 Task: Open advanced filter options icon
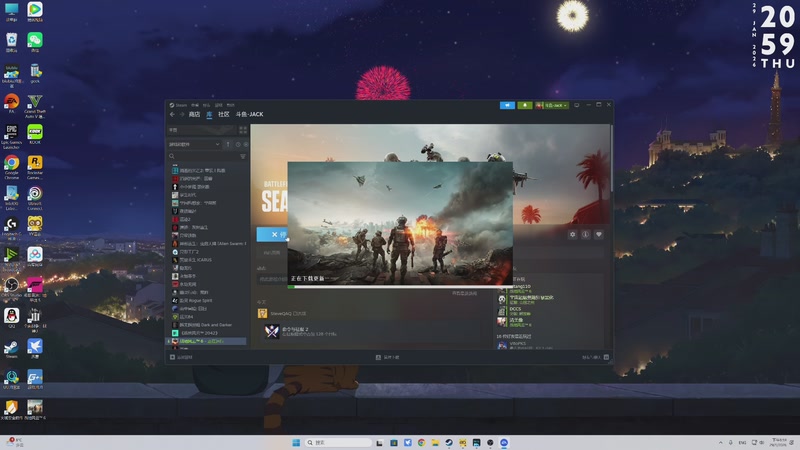(243, 156)
